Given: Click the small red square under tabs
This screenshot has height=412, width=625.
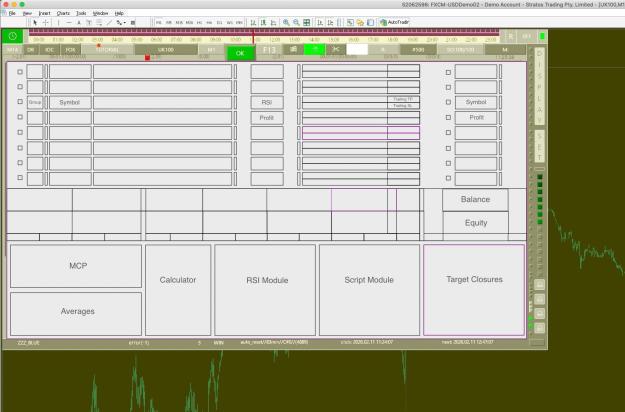Looking at the screenshot, I should 147,58.
